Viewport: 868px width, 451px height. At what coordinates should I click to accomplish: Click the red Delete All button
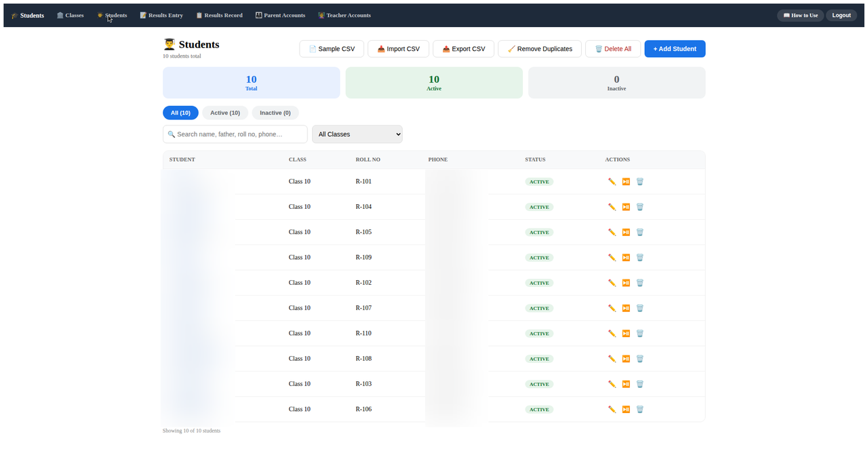613,49
